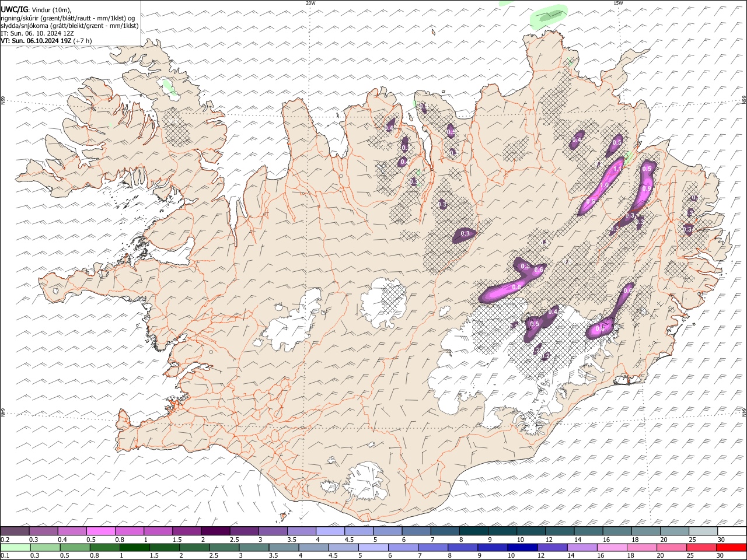
Task: Select upper-row swatch between 0.8 and 1
Action: tap(130, 531)
